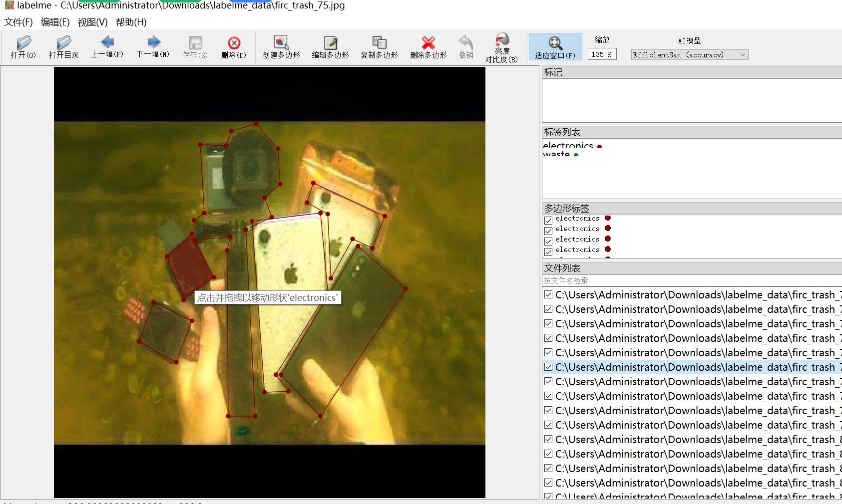Open the 文件(F) menu
The width and height of the screenshot is (842, 504).
coord(18,22)
